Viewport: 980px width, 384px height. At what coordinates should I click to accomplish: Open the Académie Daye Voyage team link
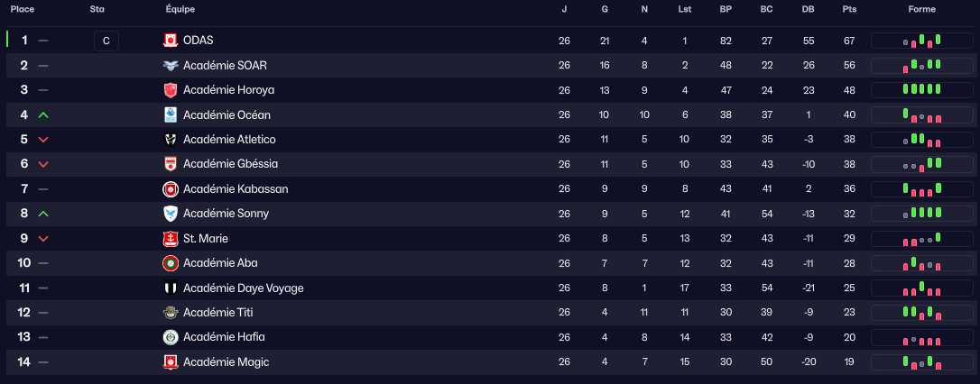[x=243, y=288]
